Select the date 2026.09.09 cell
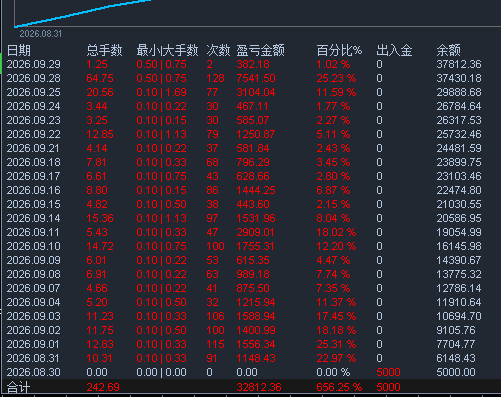501x397 pixels. (x=34, y=260)
